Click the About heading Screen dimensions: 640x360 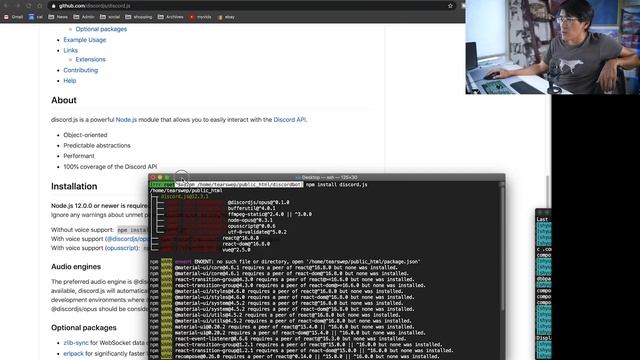(64, 100)
